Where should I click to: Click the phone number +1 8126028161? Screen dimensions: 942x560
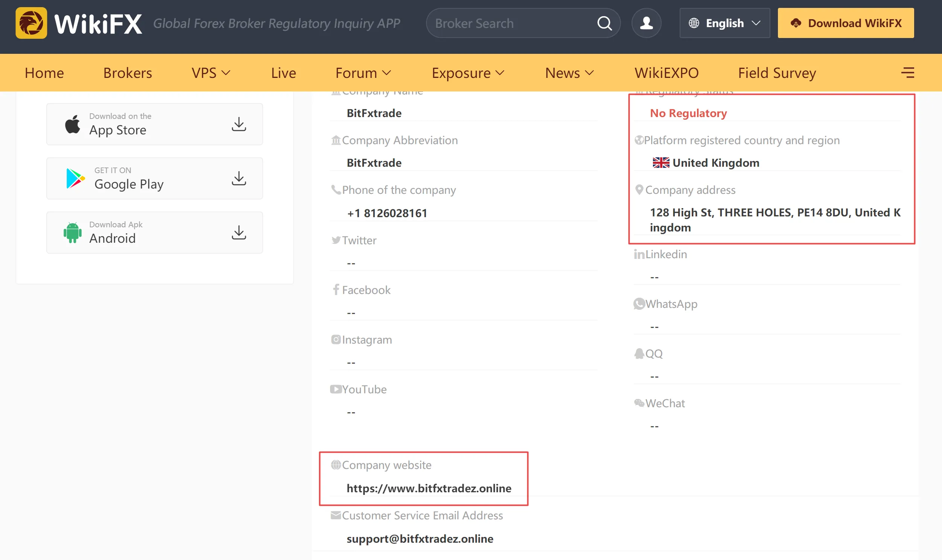(x=387, y=213)
